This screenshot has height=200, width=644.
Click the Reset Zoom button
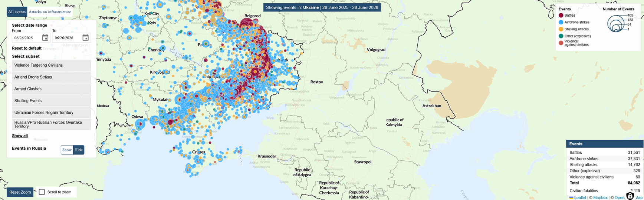pyautogui.click(x=20, y=192)
